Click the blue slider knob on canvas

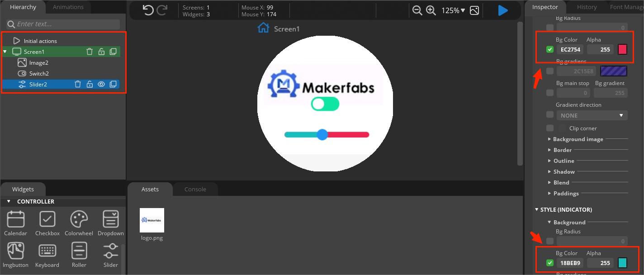tap(322, 134)
